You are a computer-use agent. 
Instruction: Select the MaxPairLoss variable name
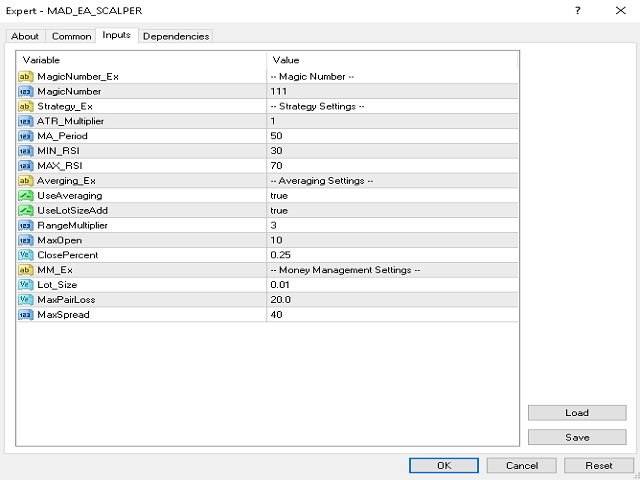(66, 300)
